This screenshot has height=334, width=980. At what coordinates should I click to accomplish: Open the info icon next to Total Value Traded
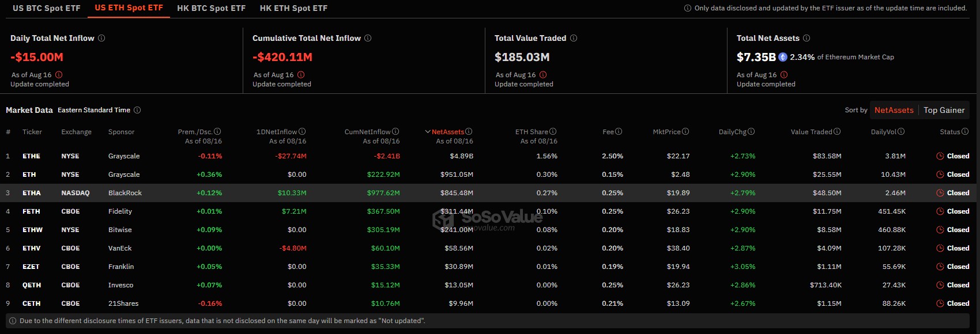(x=574, y=38)
